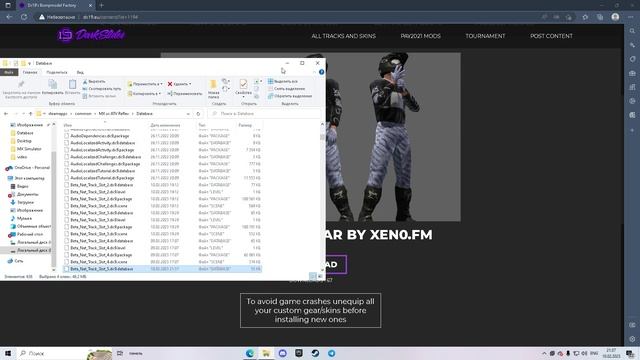Open the recent locations dropdown beside forward arrow
Screen dimensions: 640x360
click(23, 113)
